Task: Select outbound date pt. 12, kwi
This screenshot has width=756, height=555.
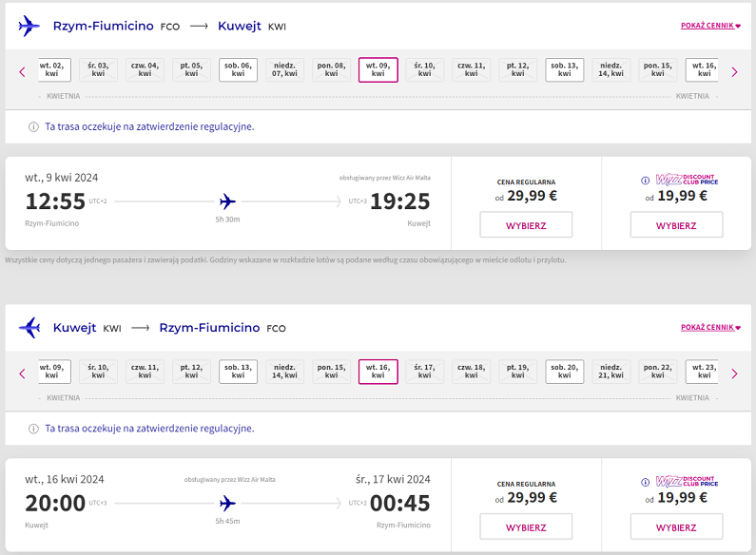Action: [518, 70]
